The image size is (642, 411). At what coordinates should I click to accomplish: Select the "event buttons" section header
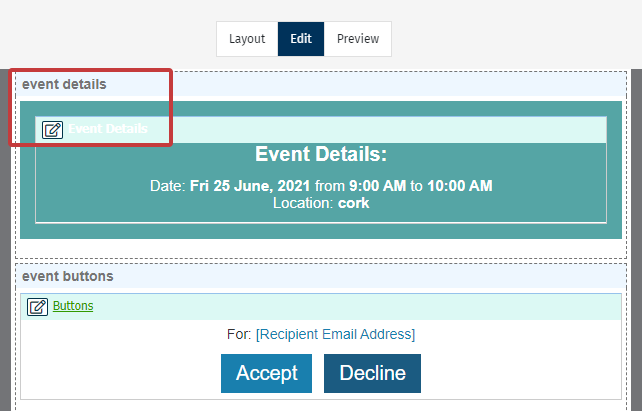(68, 276)
